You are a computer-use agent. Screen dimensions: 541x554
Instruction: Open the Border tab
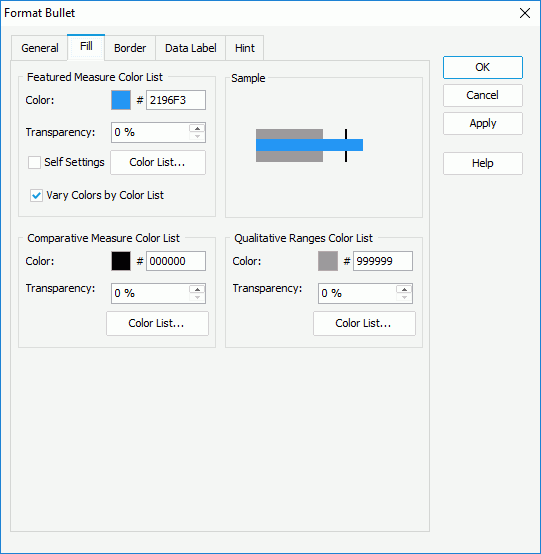[130, 48]
